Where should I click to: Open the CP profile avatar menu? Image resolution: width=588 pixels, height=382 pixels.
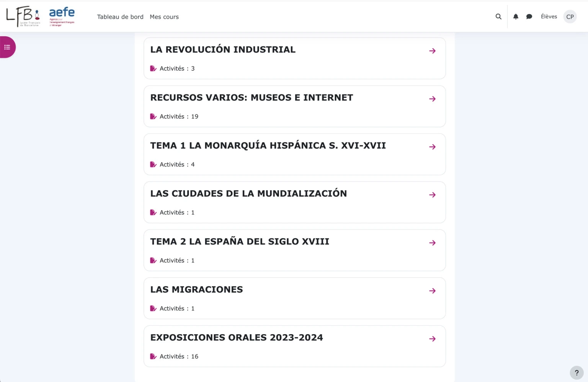pyautogui.click(x=570, y=16)
